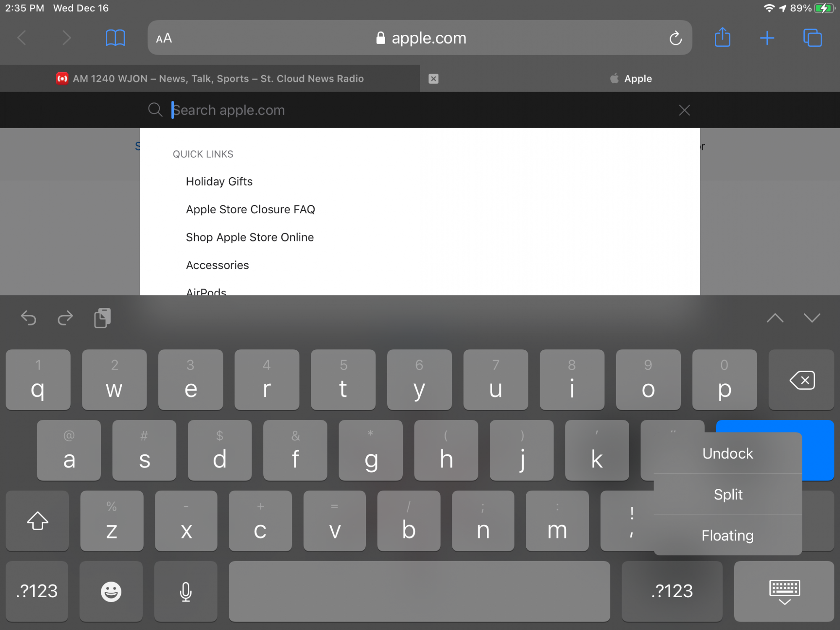
Task: Open Apple Store Closure FAQ link
Action: click(250, 209)
